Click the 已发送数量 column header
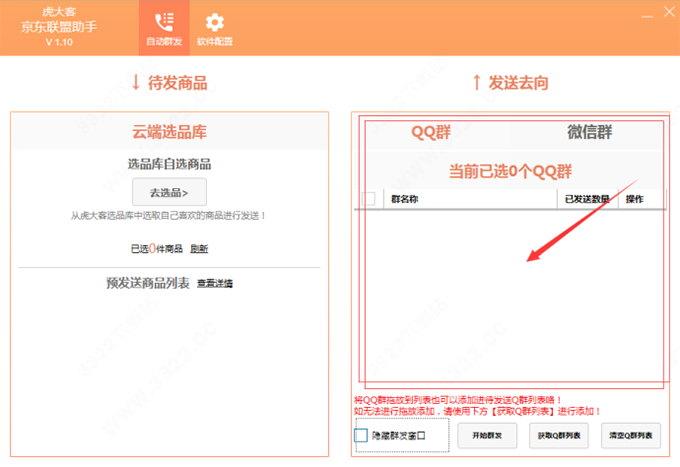 587,199
